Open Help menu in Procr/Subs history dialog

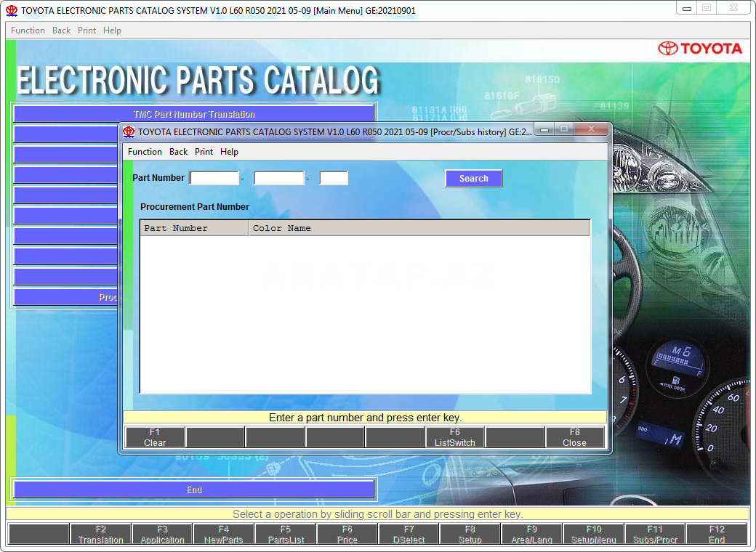coord(229,152)
